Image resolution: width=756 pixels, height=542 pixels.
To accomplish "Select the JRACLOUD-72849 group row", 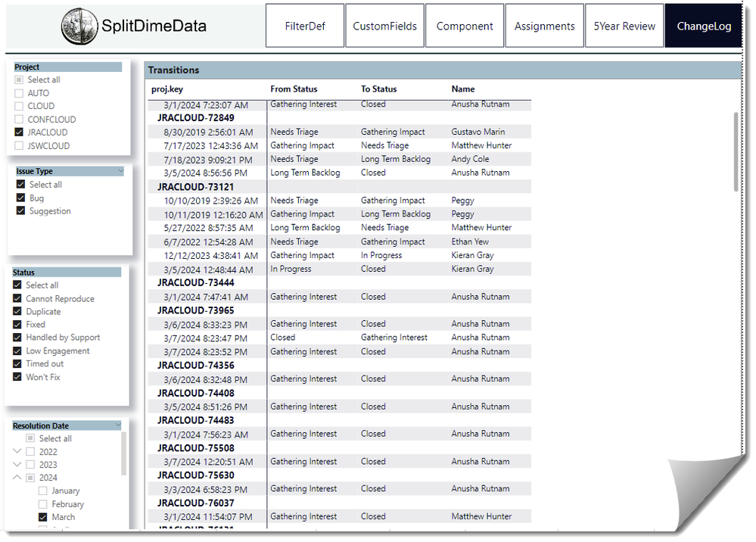I will [x=340, y=117].
